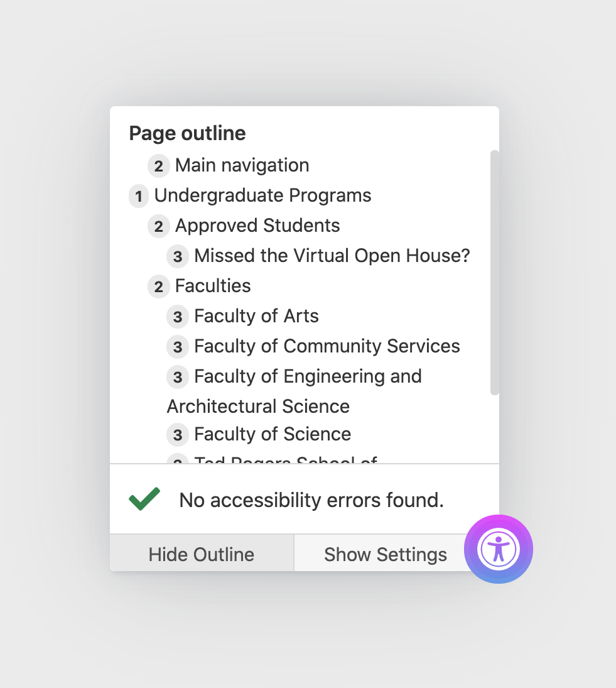Click level 3 badge beside Faculty of Science
The height and width of the screenshot is (688, 616).
pyautogui.click(x=178, y=435)
